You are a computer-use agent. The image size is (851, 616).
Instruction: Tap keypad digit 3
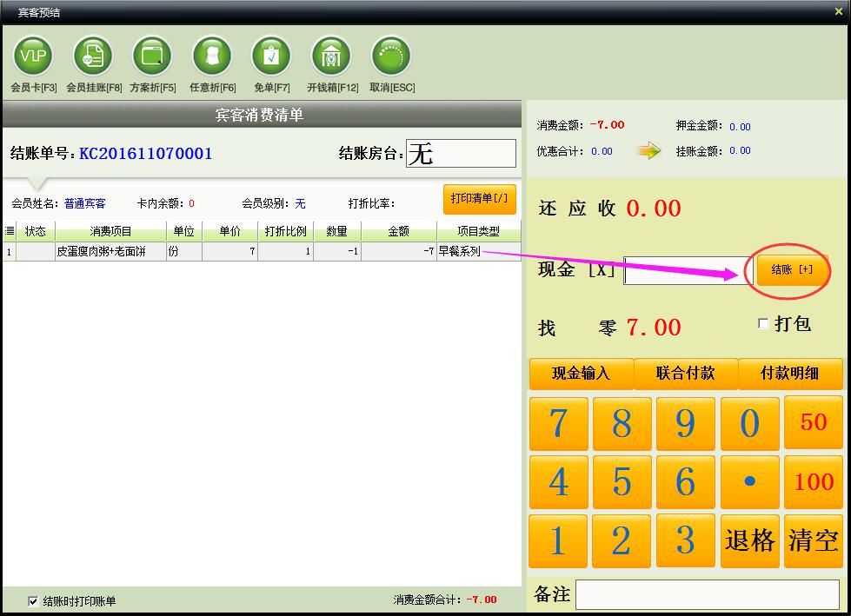(x=686, y=540)
